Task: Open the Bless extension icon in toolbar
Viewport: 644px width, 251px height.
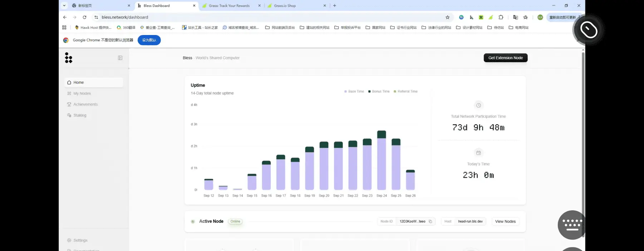Action: point(471,17)
